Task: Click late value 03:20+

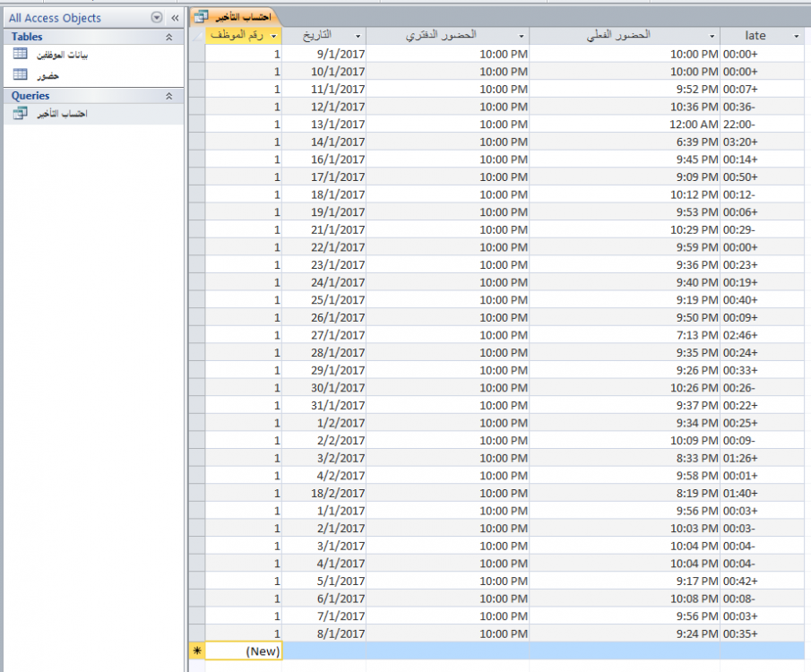Action: click(763, 142)
